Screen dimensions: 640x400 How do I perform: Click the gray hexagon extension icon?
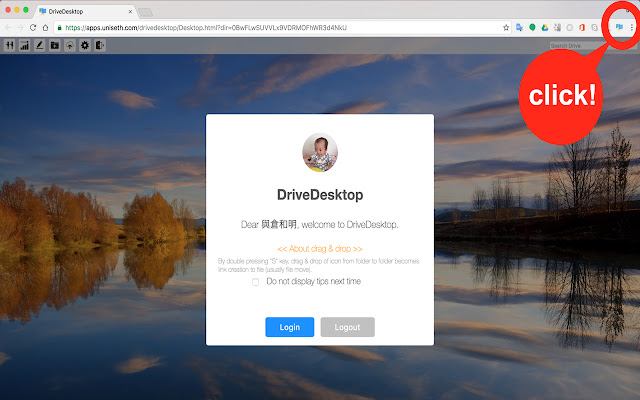tap(570, 27)
